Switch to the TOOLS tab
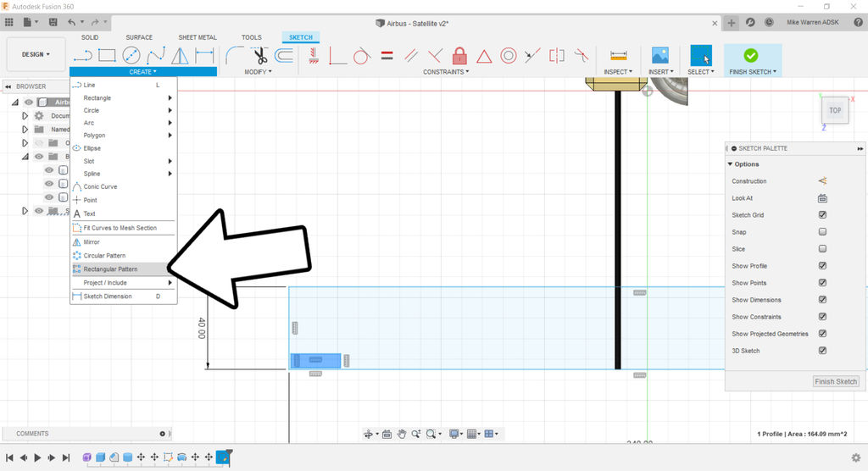Image resolution: width=868 pixels, height=471 pixels. click(x=251, y=37)
